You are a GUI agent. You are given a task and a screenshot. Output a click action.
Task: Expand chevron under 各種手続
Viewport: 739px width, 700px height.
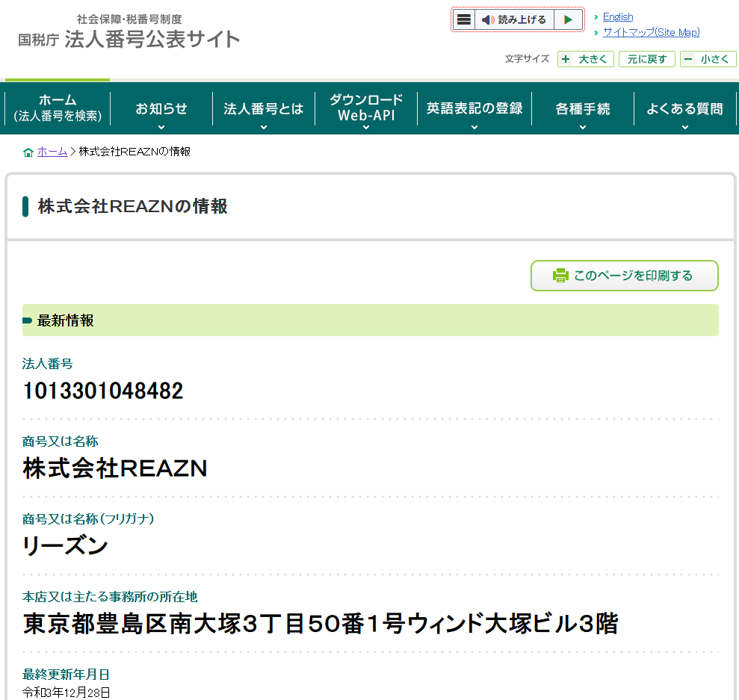[583, 127]
